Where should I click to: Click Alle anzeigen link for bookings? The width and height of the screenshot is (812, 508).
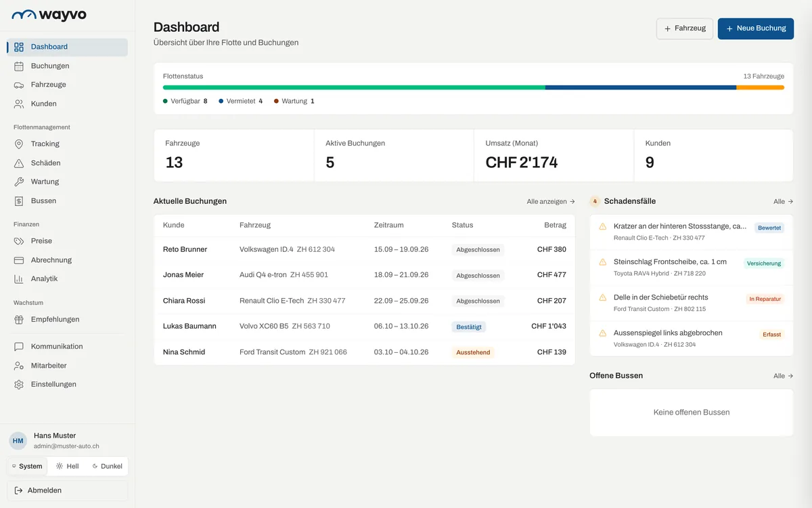click(x=551, y=201)
